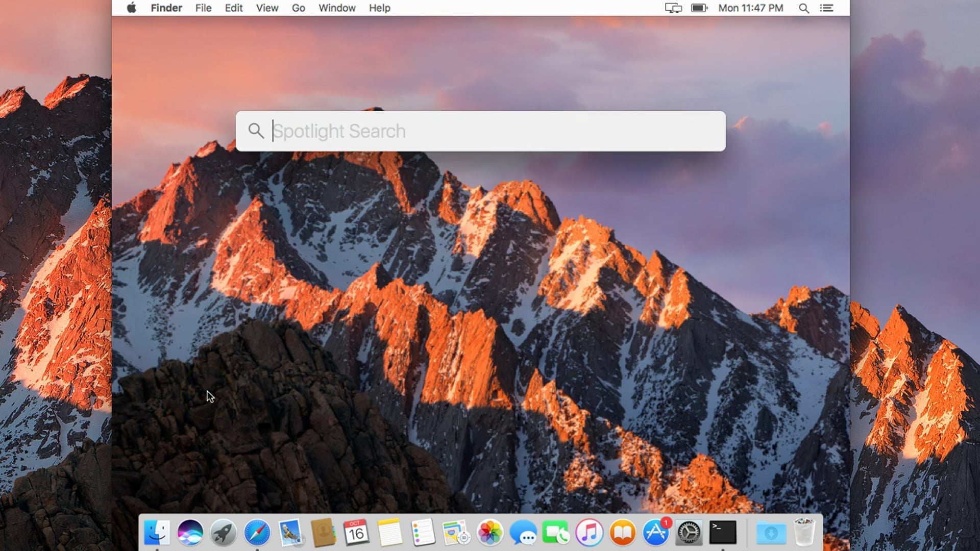
Task: Open App Store with notification badge
Action: tap(656, 533)
